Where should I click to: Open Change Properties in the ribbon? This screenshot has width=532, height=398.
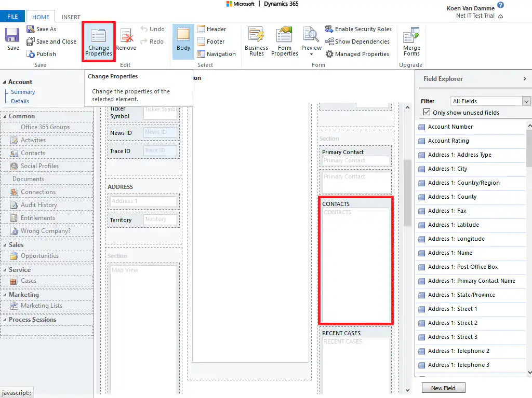pos(98,42)
